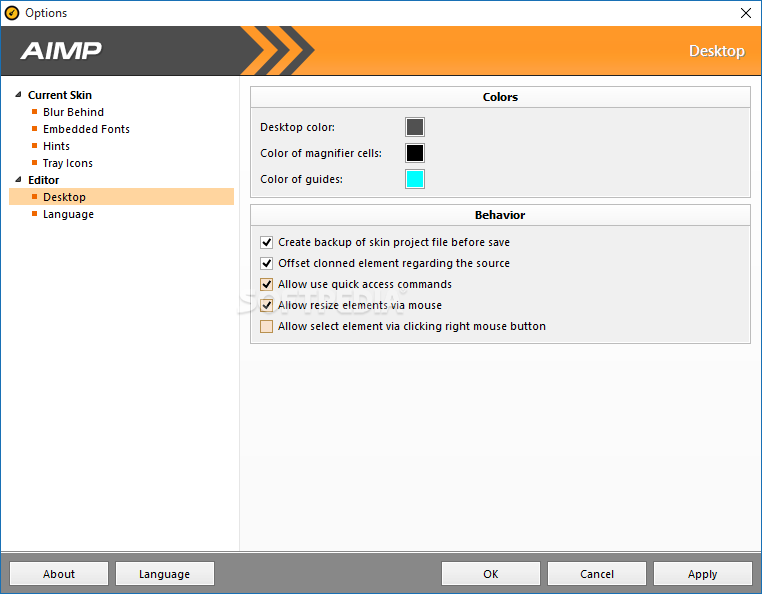
Task: Select the Editor category in the tree
Action: pyautogui.click(x=43, y=180)
